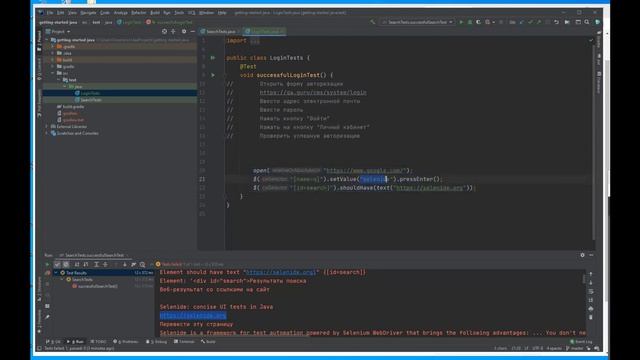
Task: Toggle Show Passed tests checkmark in Run toolbar
Action: 57,264
